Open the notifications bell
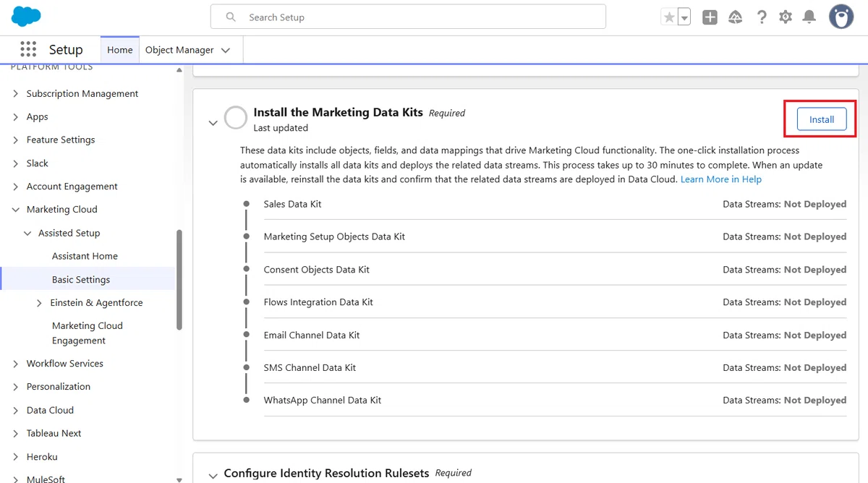Image resolution: width=868 pixels, height=483 pixels. [809, 17]
